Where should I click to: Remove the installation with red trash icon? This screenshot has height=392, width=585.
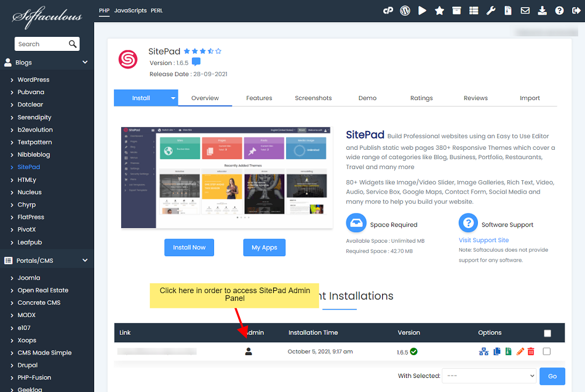tap(531, 352)
